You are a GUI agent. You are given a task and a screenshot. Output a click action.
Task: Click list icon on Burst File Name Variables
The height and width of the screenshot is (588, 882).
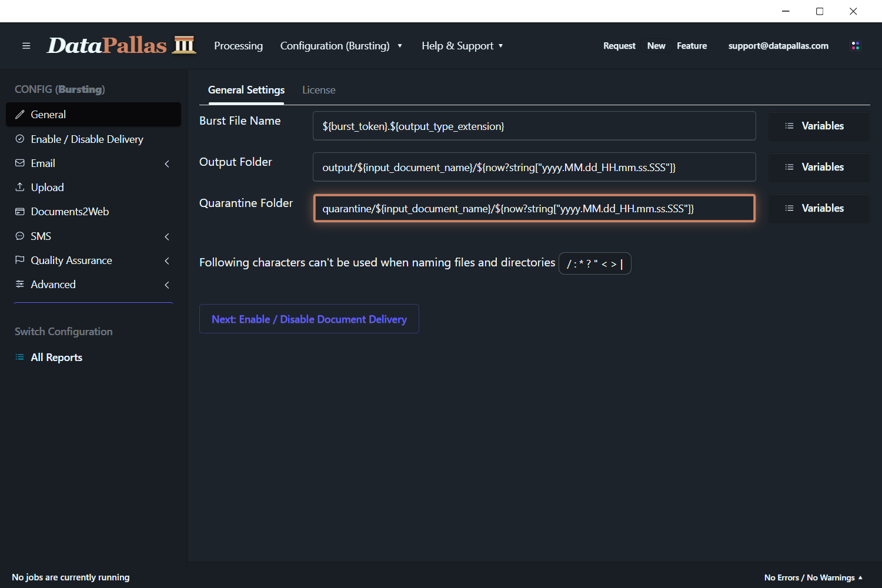pos(790,126)
